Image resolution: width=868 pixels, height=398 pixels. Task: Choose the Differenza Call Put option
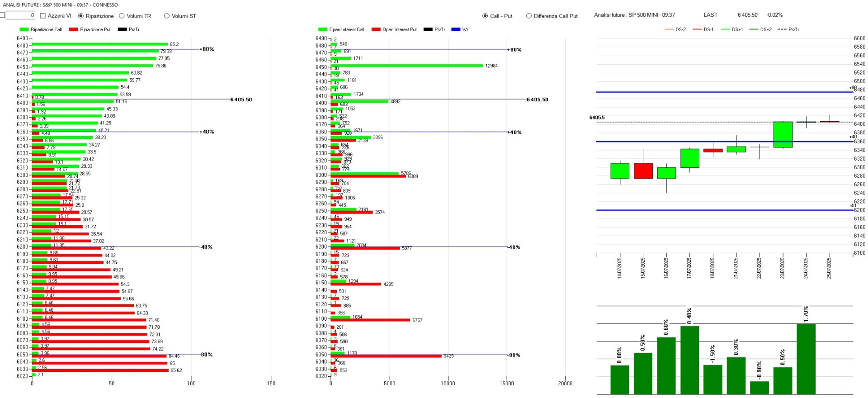tap(529, 16)
